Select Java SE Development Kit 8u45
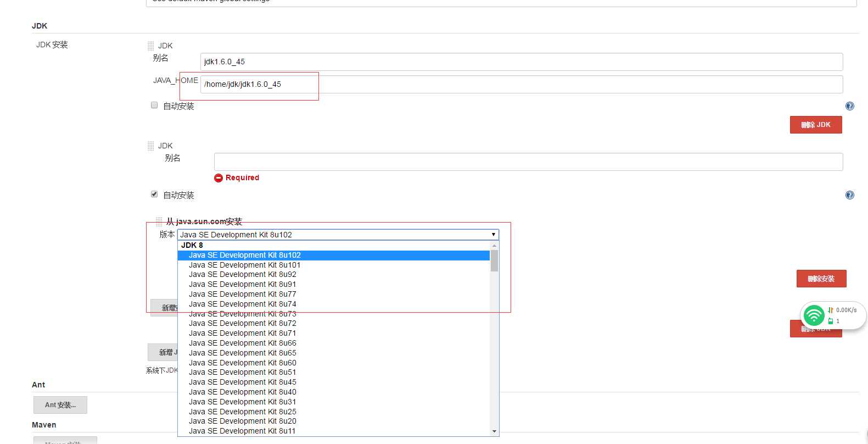The width and height of the screenshot is (868, 444). [x=334, y=382]
